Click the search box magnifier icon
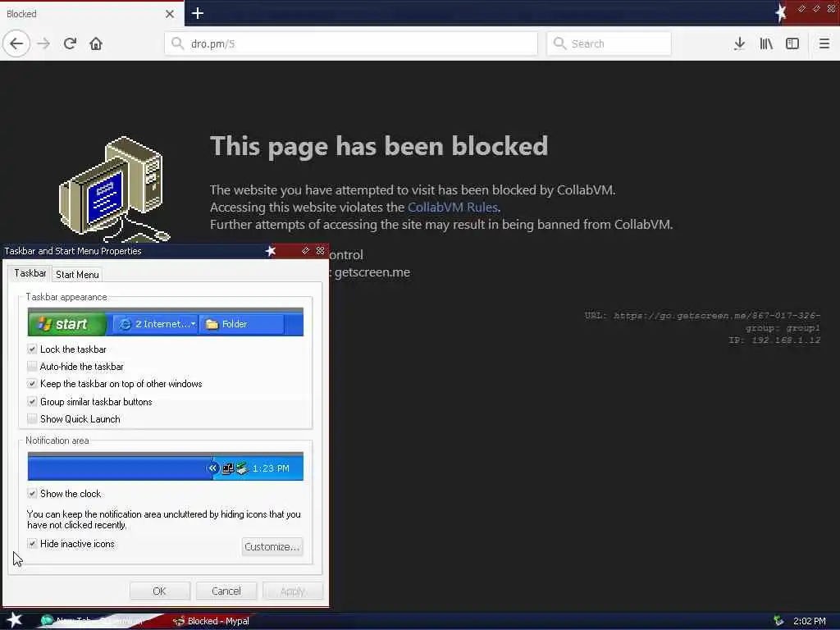The width and height of the screenshot is (840, 630). click(x=559, y=43)
